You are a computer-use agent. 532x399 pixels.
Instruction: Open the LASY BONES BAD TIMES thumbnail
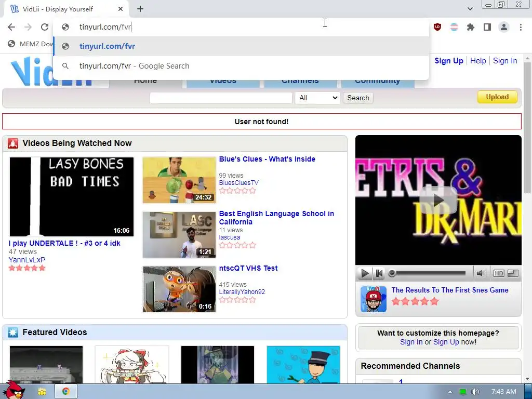pos(72,197)
